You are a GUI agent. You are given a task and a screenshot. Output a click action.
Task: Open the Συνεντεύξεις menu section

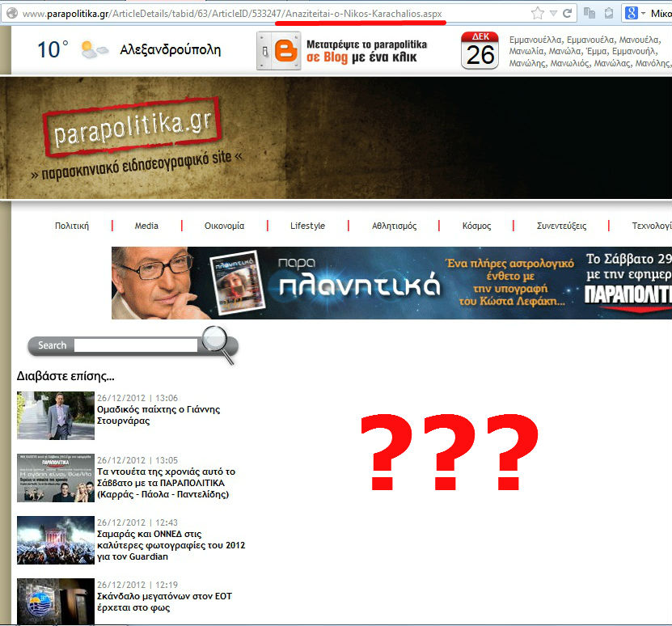tap(561, 226)
